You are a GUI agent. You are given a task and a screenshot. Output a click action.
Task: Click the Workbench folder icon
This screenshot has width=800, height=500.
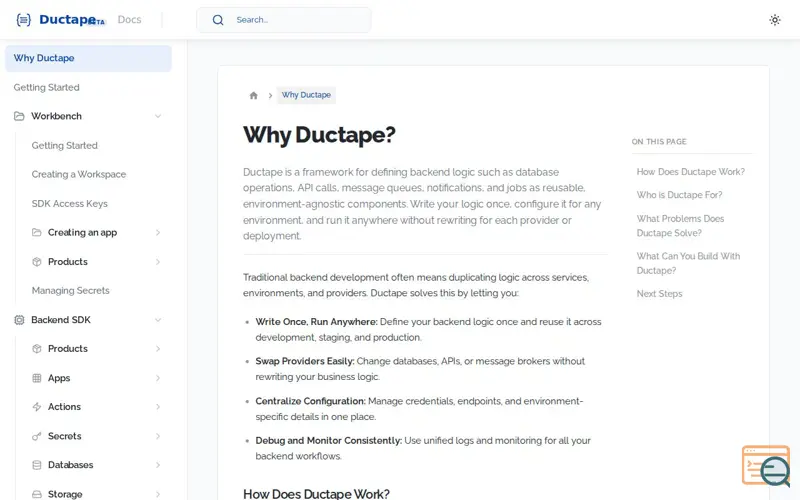(19, 116)
